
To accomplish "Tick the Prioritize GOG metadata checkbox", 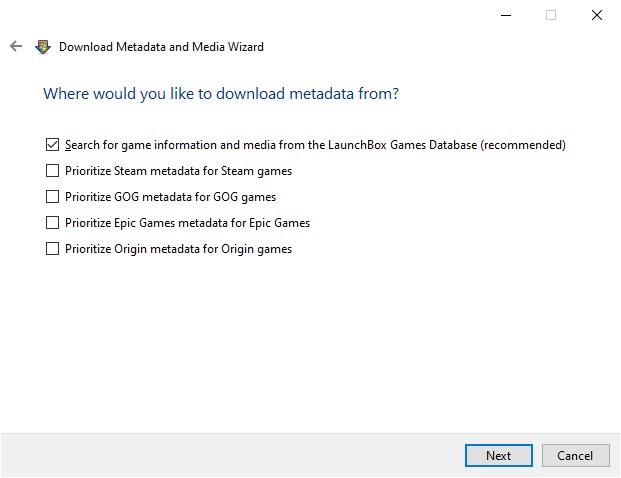I will tap(52, 196).
